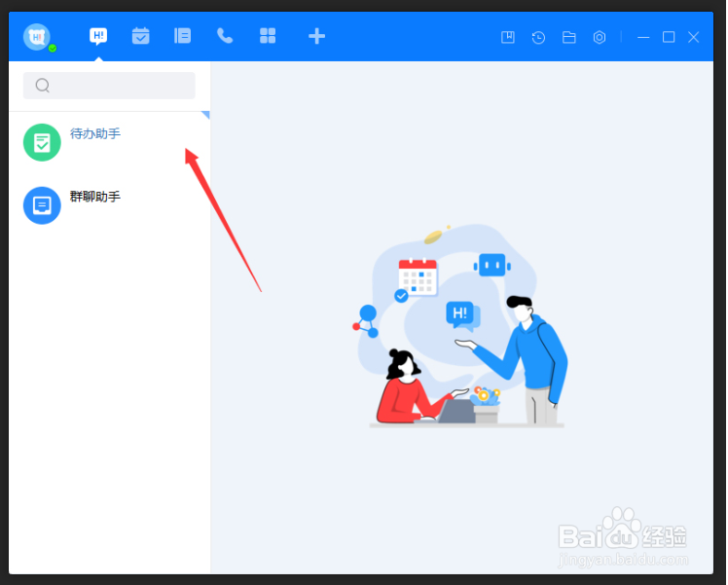This screenshot has width=728, height=585.
Task: Open the 待办助手 green avatar icon
Action: 42,142
